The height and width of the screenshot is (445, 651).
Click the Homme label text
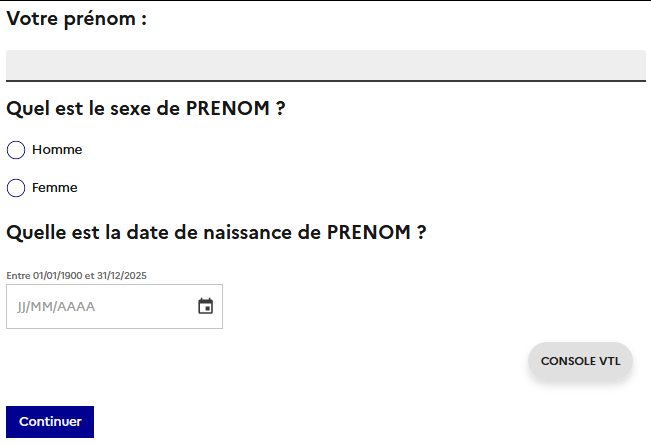click(x=57, y=149)
